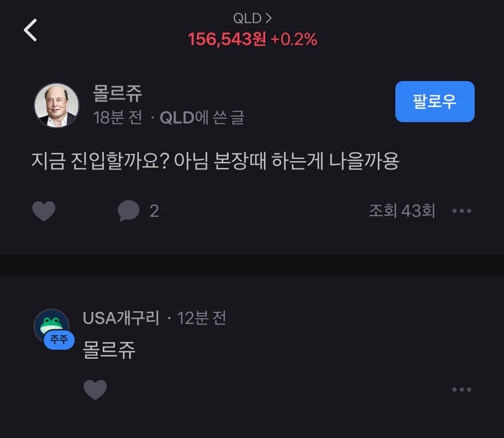
Task: Go back with the left arrow icon
Action: tap(30, 30)
